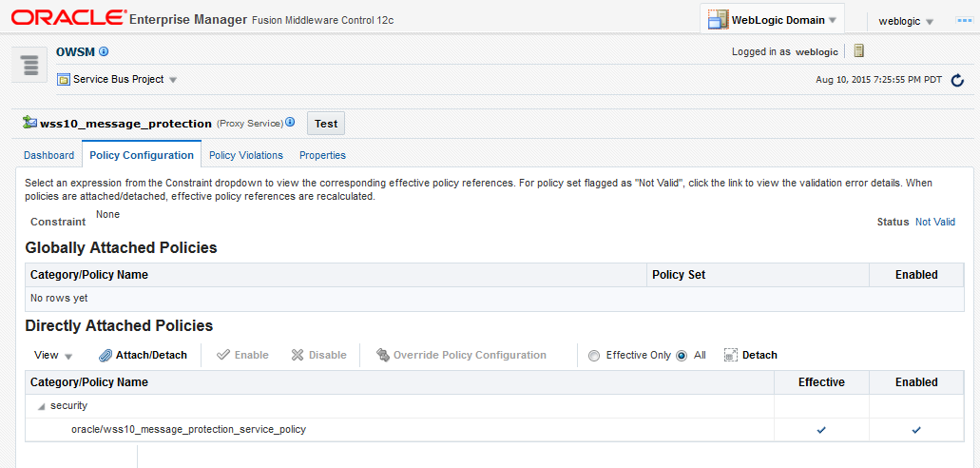This screenshot has width=980, height=468.
Task: Open the Service Bus Project dropdown menu
Action: [173, 80]
